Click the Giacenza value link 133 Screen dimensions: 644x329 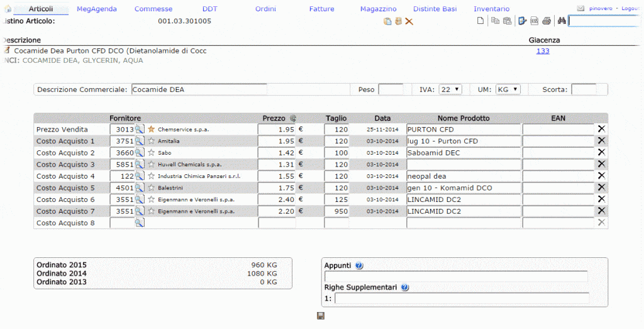[543, 51]
